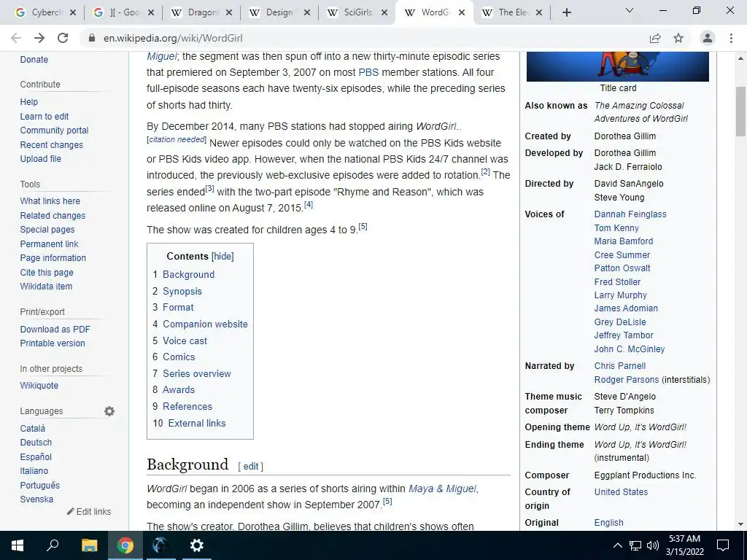Open Windows taskbar search
747x560 pixels.
(x=53, y=545)
